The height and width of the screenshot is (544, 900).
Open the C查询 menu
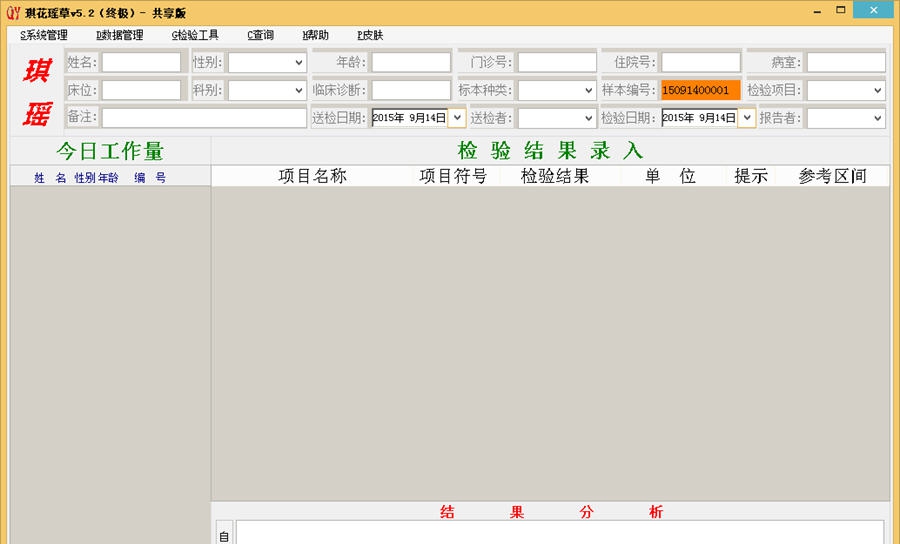(260, 35)
